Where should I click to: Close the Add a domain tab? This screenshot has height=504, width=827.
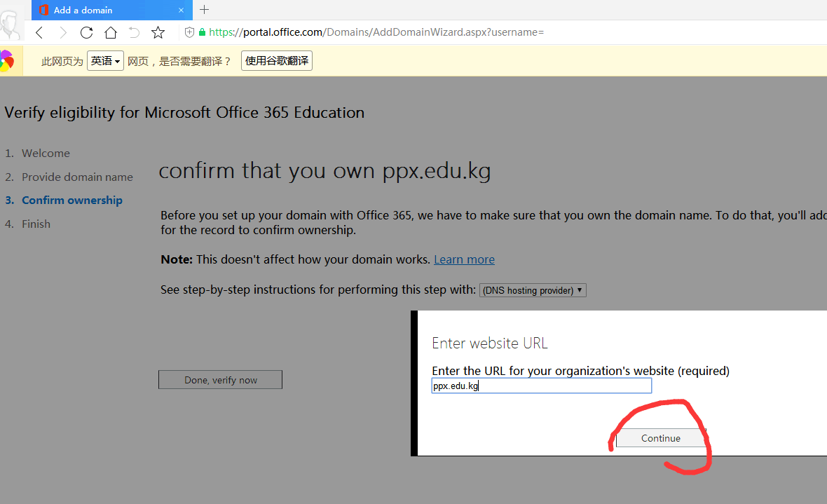tap(181, 10)
